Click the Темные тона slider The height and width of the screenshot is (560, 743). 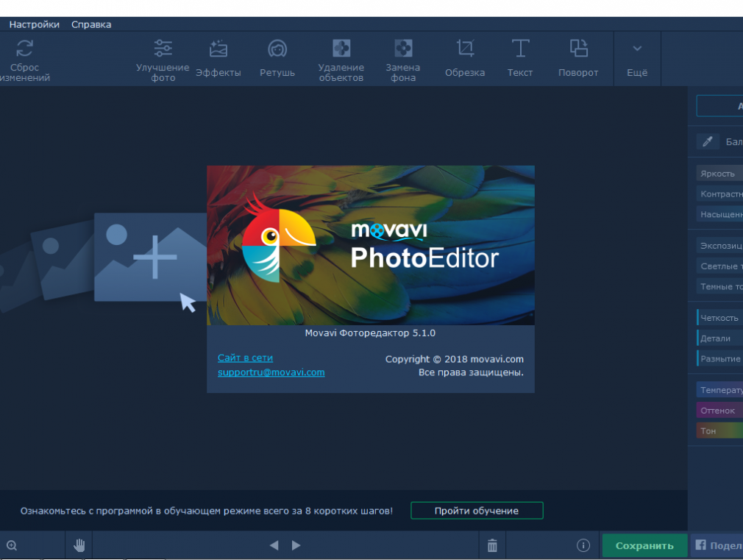[x=719, y=286]
